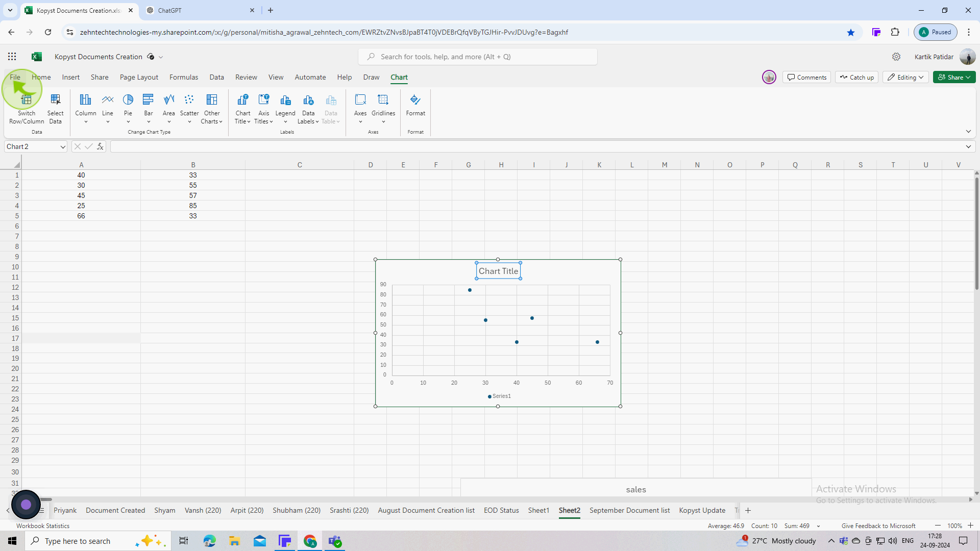The height and width of the screenshot is (551, 980).
Task: Open File menu tab
Action: pyautogui.click(x=15, y=77)
